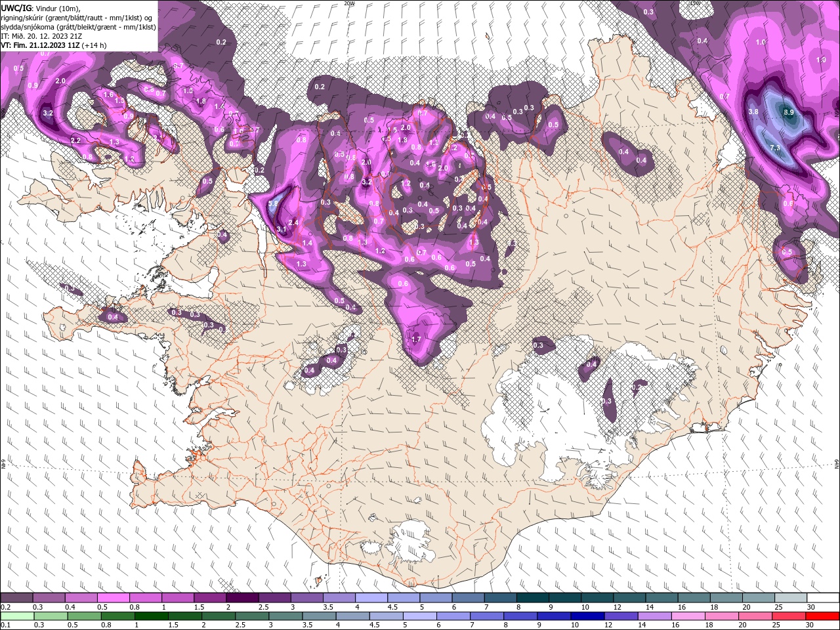This screenshot has height=630, width=840.
Task: Click the pale lavender 4–4.5 swatch, upper scale
Action: click(x=371, y=598)
